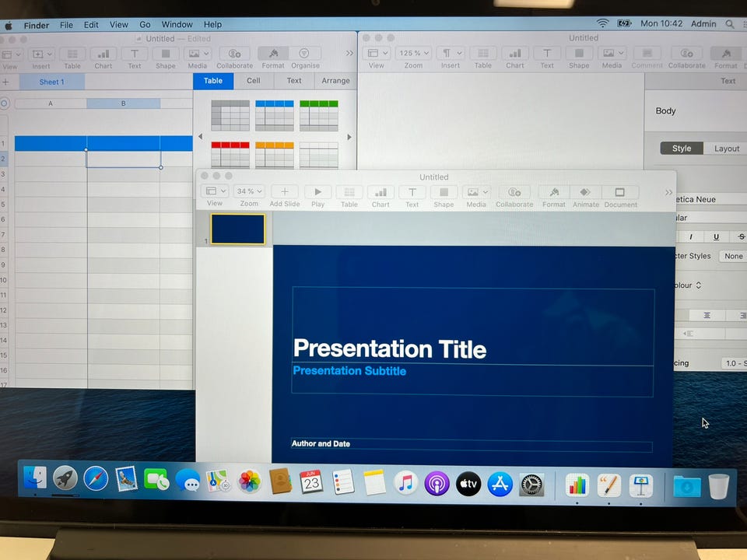
Task: Open Numbers Insert dropdown
Action: pyautogui.click(x=41, y=54)
